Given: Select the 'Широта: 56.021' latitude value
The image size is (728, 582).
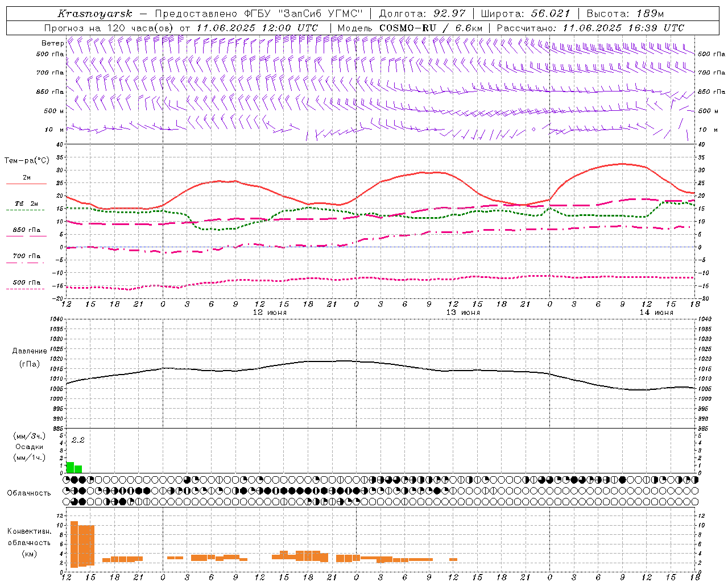Looking at the screenshot, I should [526, 14].
